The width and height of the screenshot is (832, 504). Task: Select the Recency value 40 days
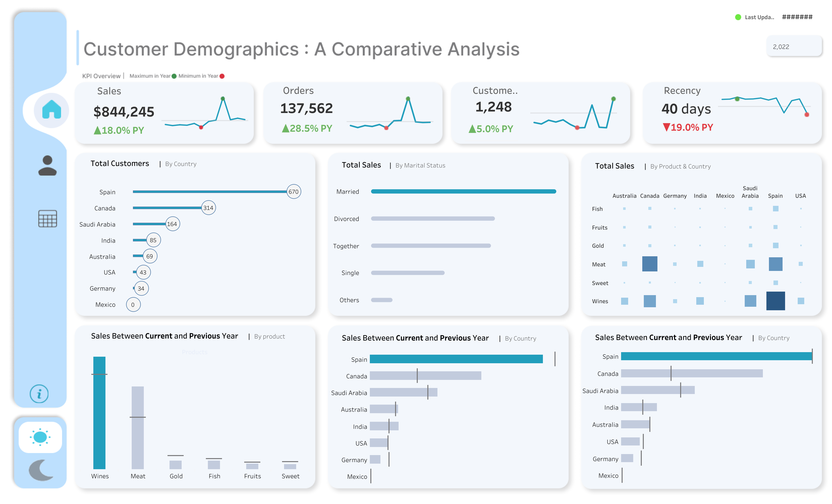tap(686, 109)
